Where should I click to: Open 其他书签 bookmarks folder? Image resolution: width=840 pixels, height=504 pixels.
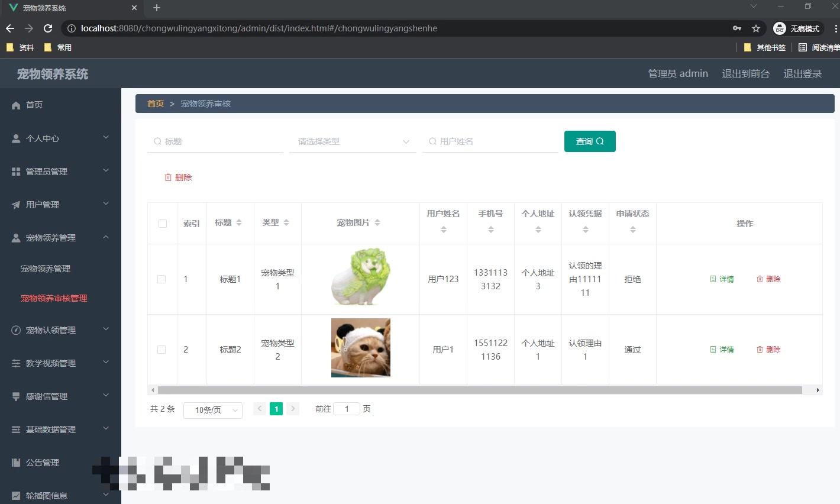[765, 47]
